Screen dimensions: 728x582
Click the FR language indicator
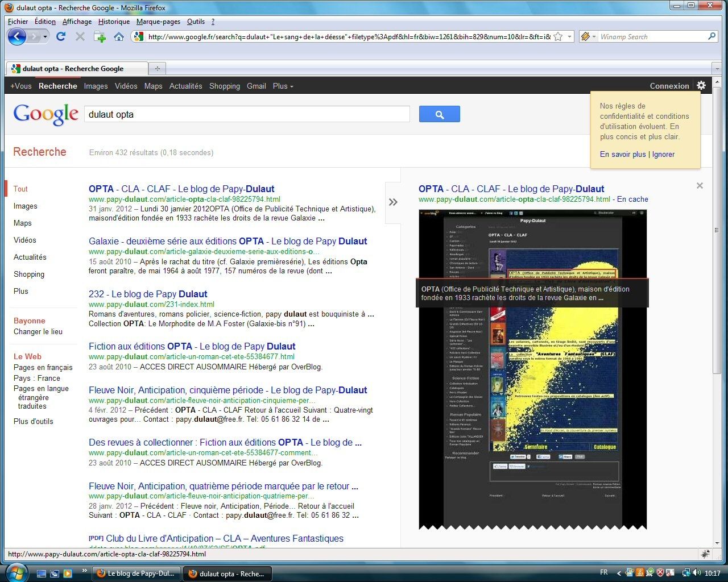point(604,573)
